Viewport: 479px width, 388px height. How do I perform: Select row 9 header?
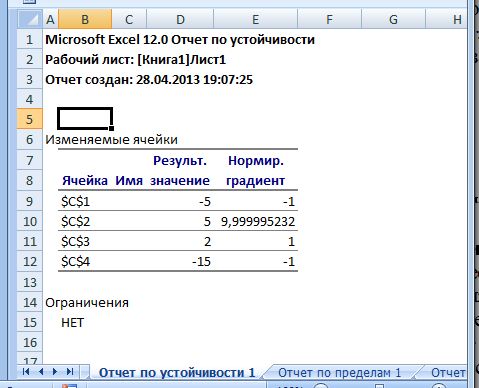[30, 201]
